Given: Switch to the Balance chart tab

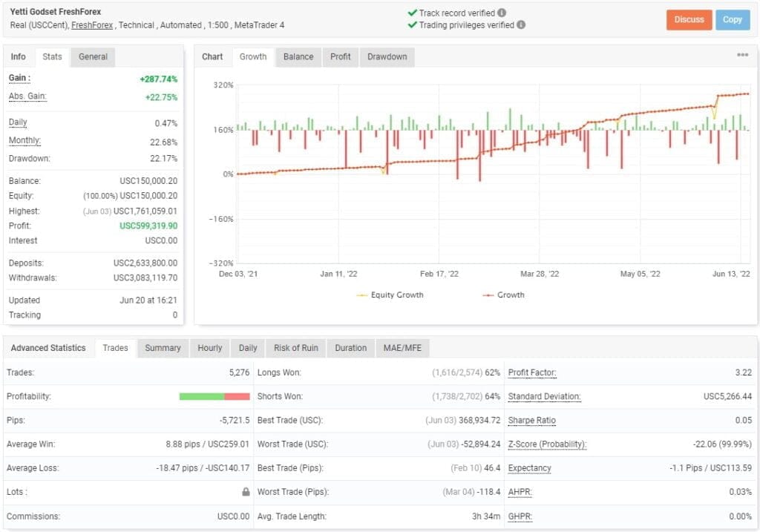Looking at the screenshot, I should tap(298, 56).
